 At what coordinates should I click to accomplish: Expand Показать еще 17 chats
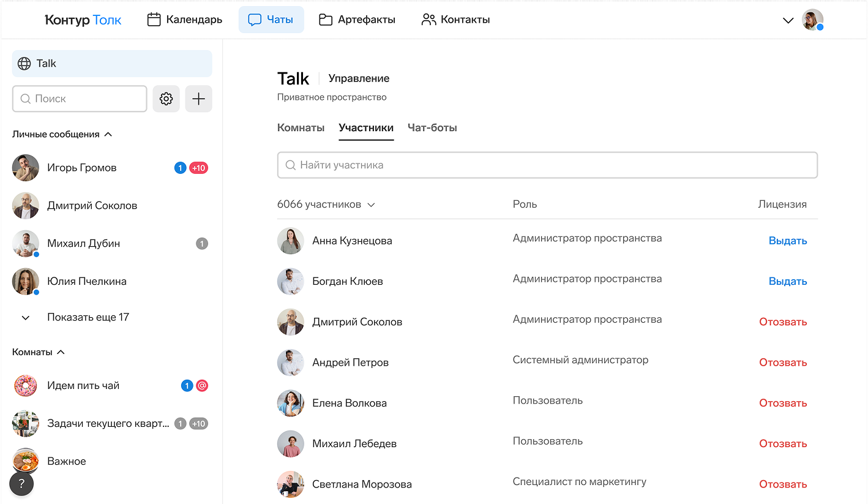click(x=88, y=317)
